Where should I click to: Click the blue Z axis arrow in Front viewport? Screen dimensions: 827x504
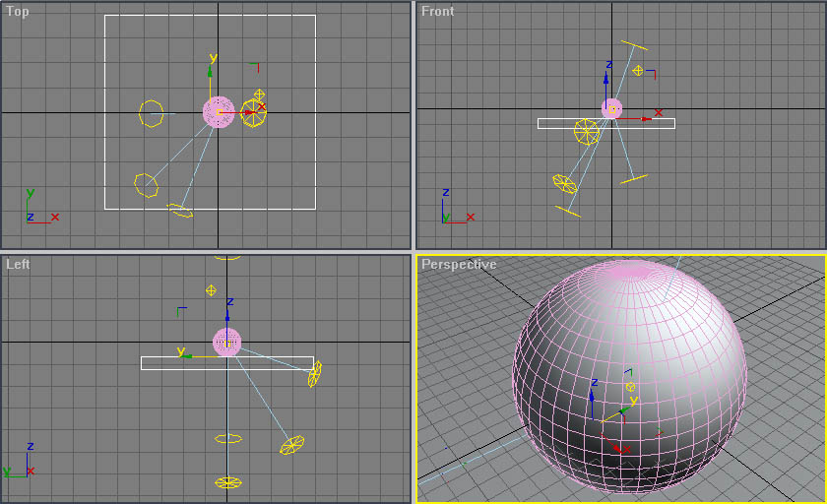coord(606,79)
